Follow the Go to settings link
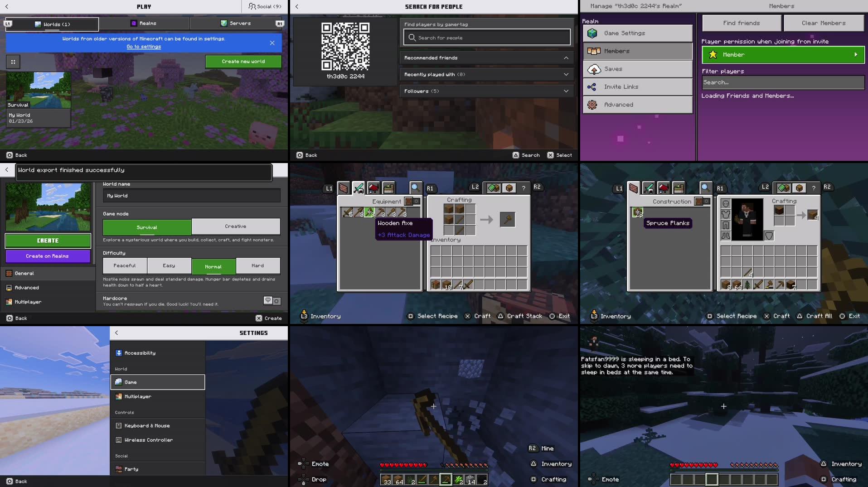Screen dimensions: 868x487 [x=144, y=47]
